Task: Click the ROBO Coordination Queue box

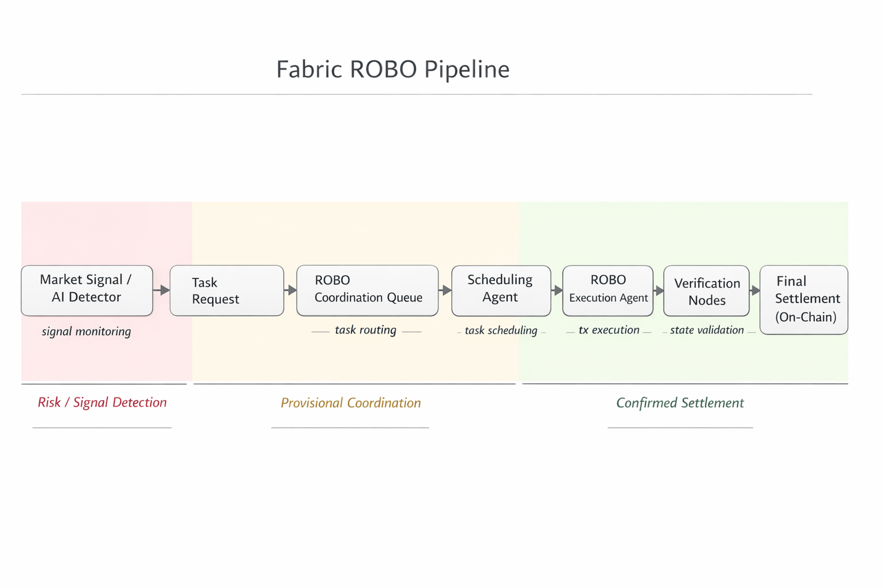Action: click(x=367, y=290)
